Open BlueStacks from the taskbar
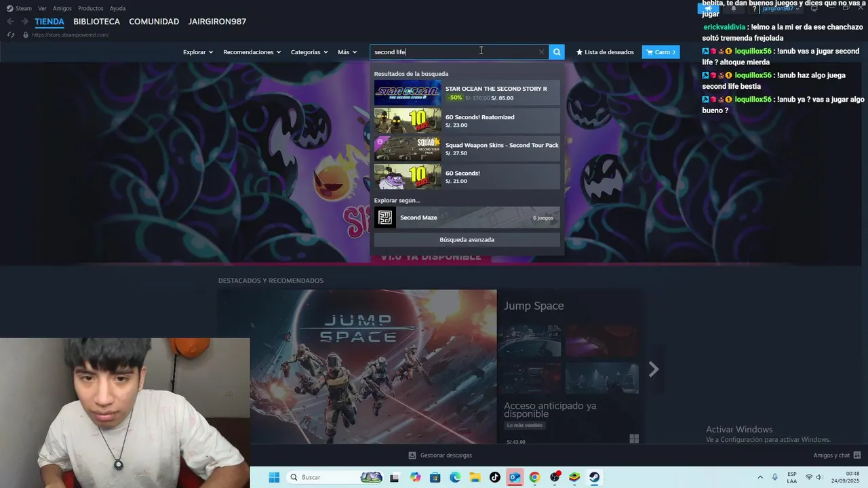 574,477
